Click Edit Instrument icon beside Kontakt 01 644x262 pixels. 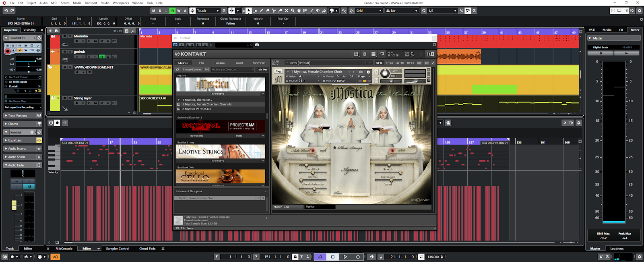pos(39,38)
